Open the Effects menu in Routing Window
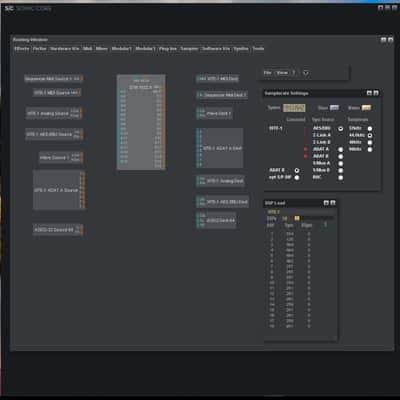Screen dimensions: 400x400 click(x=21, y=49)
